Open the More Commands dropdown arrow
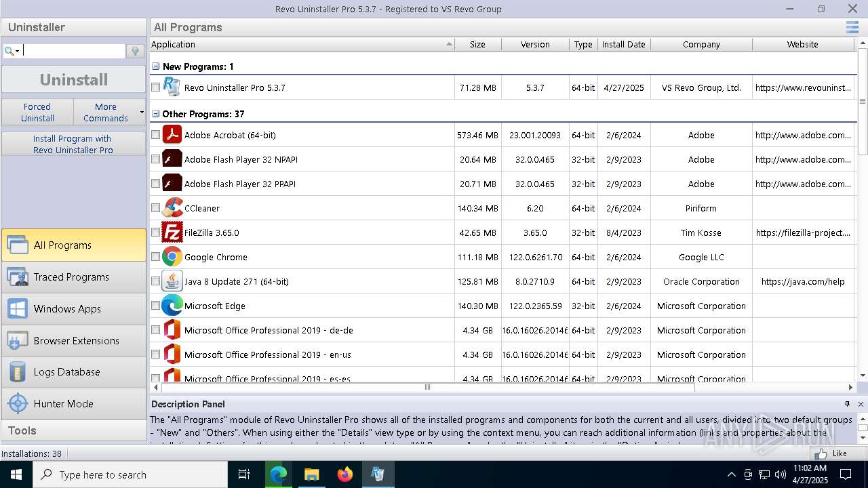This screenshot has height=488, width=868. [142, 112]
